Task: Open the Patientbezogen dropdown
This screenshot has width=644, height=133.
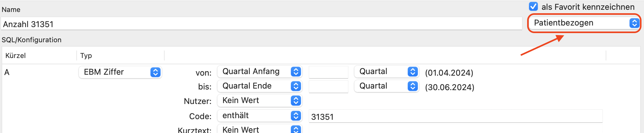Action: pos(584,23)
